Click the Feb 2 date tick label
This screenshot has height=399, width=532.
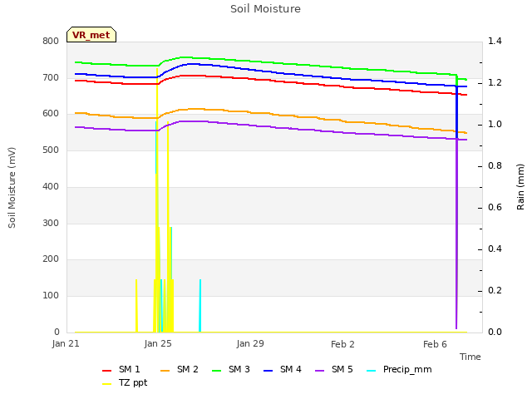[x=342, y=344]
